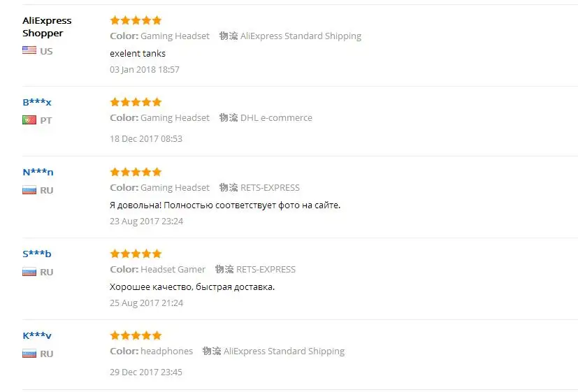The width and height of the screenshot is (578, 392).
Task: Open reviewer S***b's profile
Action: tap(37, 254)
